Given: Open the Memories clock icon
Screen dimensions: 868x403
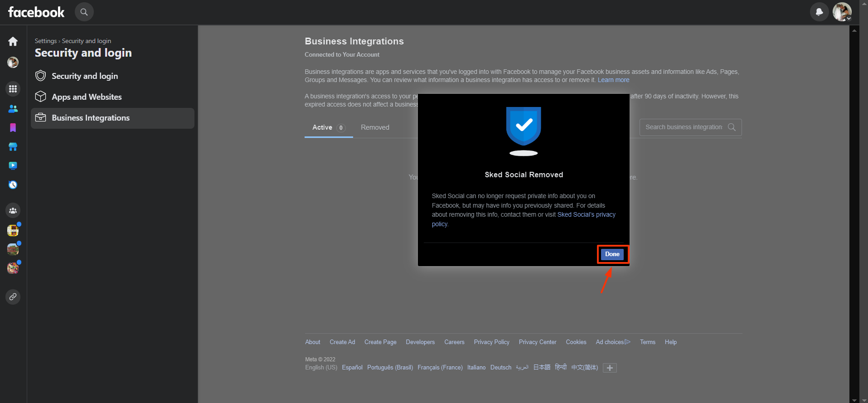Looking at the screenshot, I should tap(13, 185).
